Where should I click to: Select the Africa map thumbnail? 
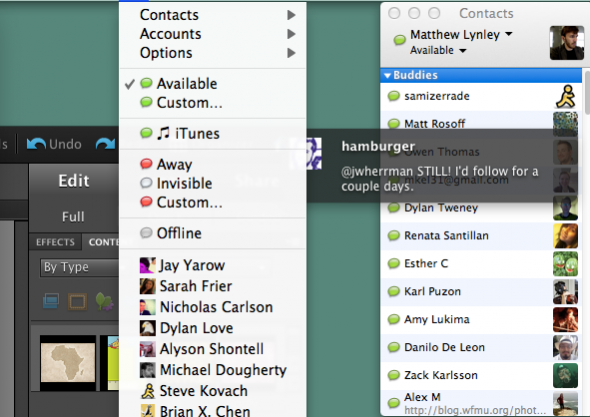tap(68, 363)
